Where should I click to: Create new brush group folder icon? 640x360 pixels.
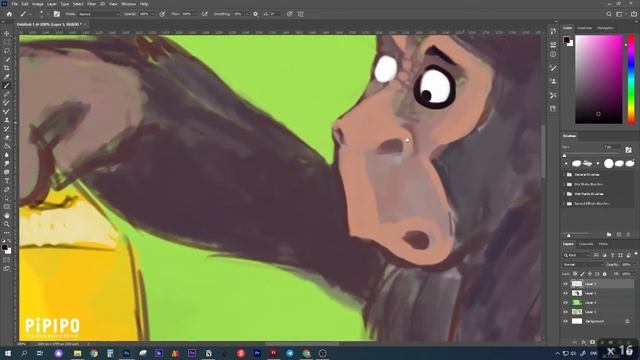[609, 234]
